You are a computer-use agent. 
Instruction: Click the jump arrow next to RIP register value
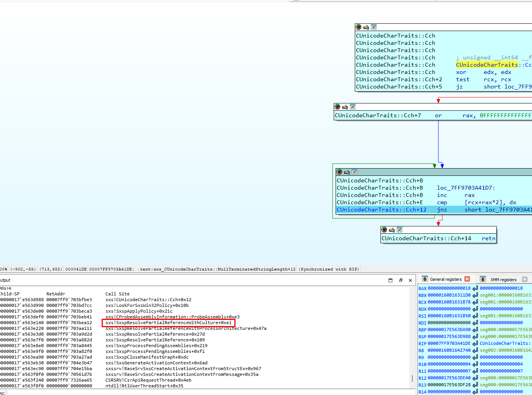(475, 343)
